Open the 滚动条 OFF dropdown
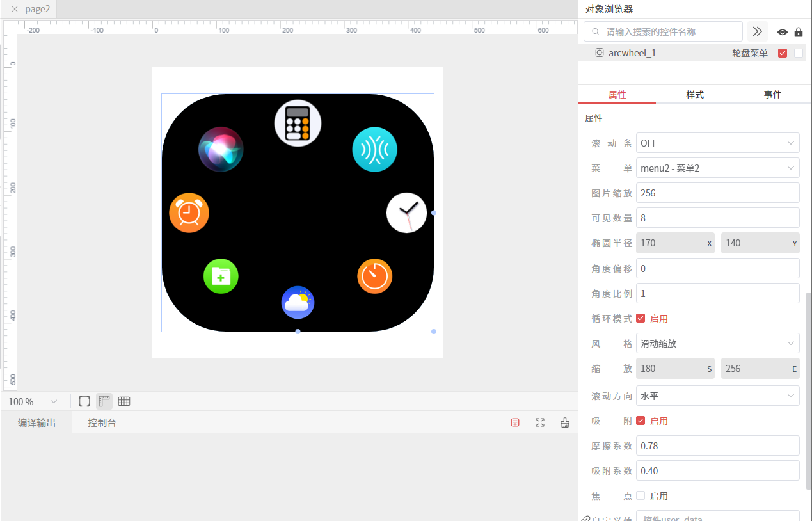This screenshot has height=521, width=812. [717, 143]
